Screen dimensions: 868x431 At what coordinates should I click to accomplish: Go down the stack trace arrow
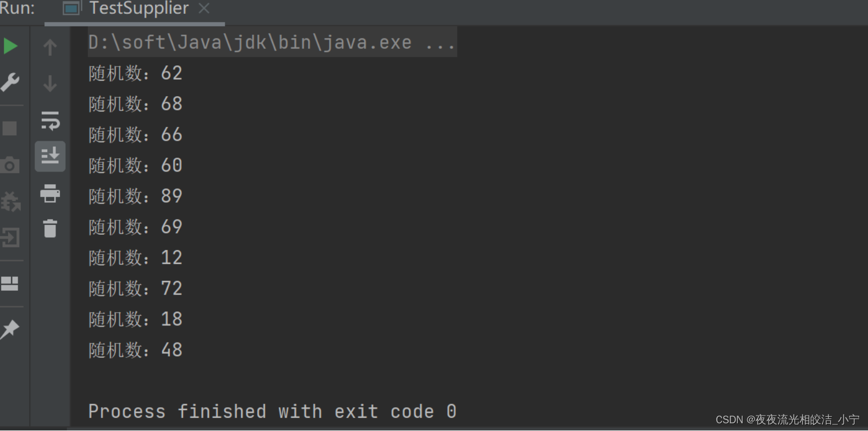[x=50, y=84]
